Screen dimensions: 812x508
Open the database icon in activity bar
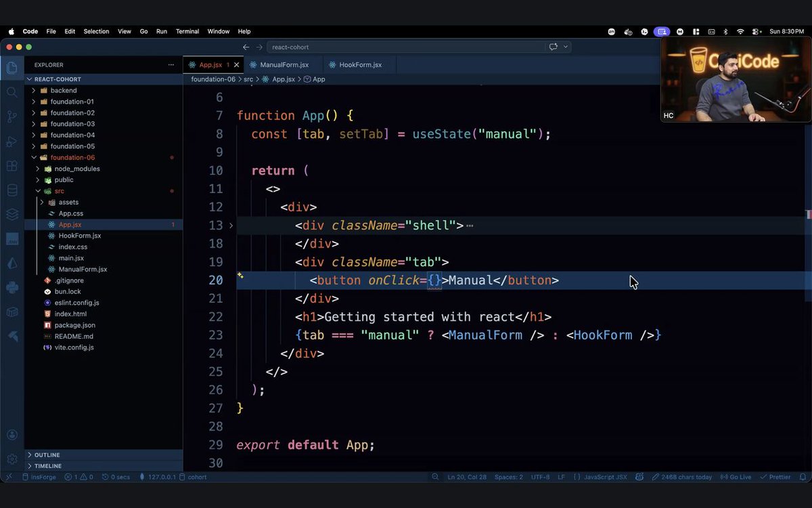point(12,190)
